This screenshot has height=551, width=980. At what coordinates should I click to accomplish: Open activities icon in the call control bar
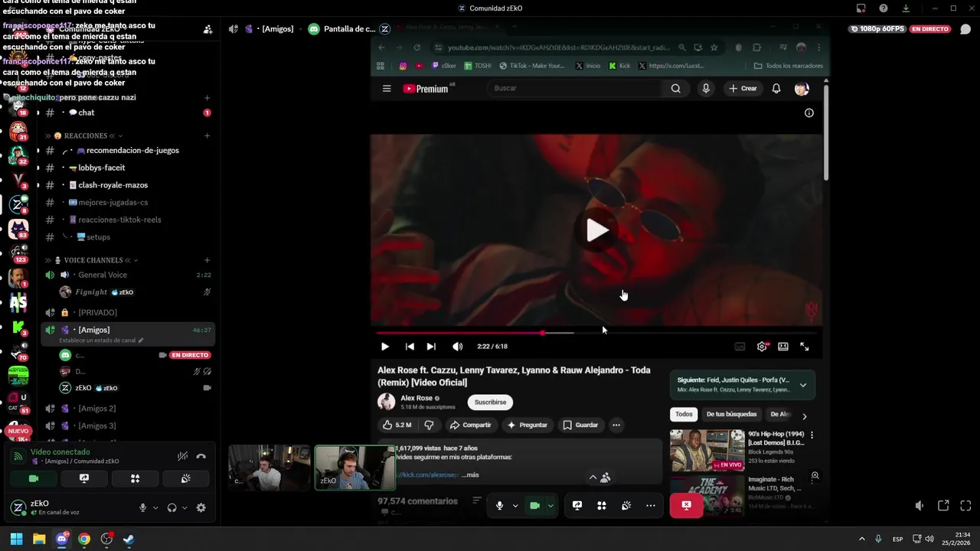click(x=602, y=506)
